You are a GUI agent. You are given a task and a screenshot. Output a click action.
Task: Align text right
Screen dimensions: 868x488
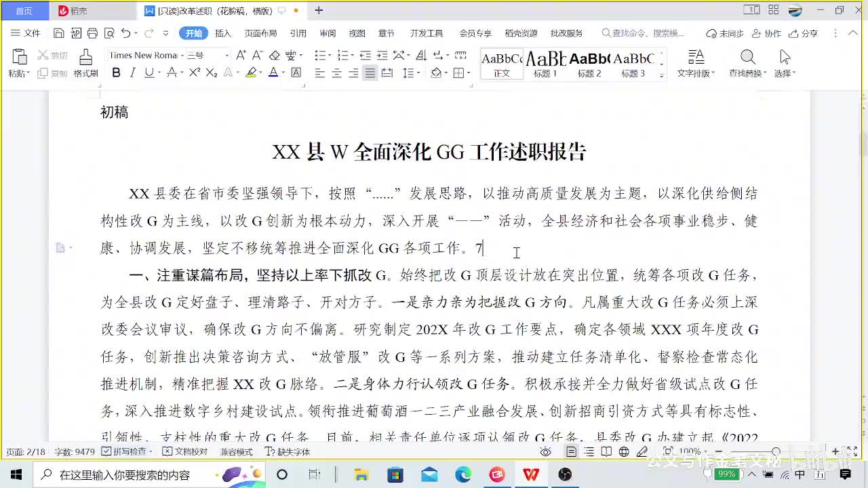click(353, 73)
